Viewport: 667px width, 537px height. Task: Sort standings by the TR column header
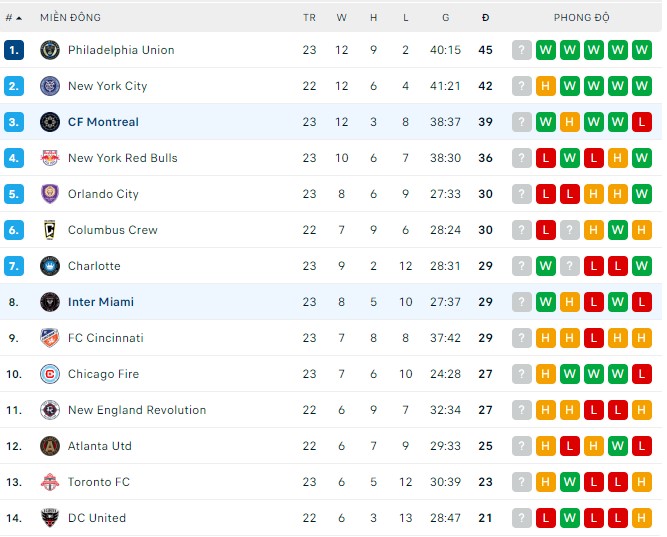(309, 18)
